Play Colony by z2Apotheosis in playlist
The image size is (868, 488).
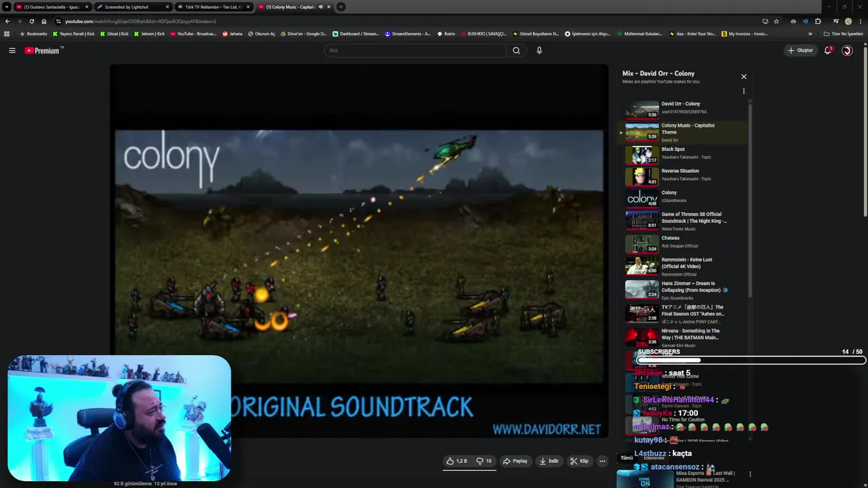[x=685, y=197]
